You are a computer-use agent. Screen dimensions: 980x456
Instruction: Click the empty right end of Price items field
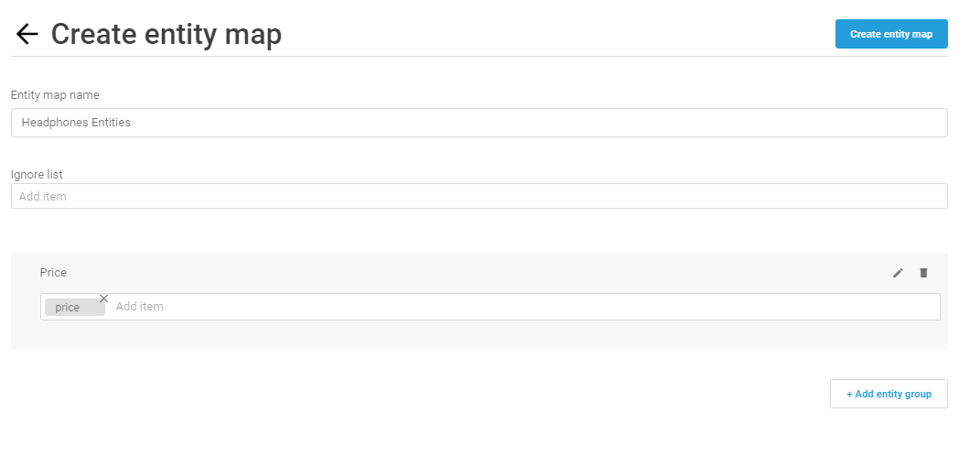click(875, 307)
